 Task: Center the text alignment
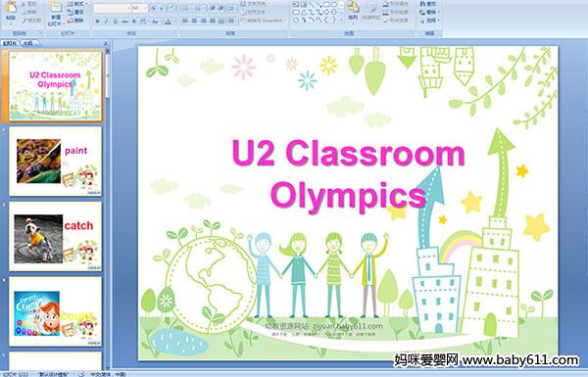click(x=194, y=21)
